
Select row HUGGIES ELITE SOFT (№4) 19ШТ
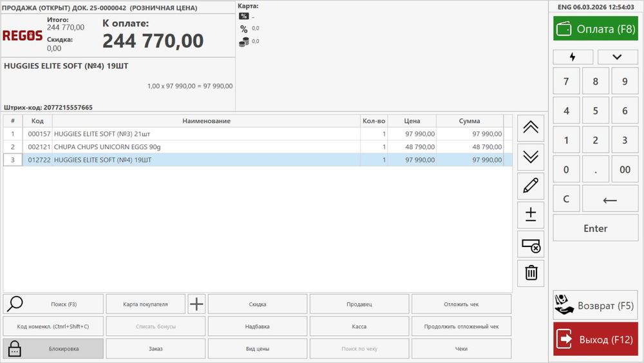tap(258, 160)
